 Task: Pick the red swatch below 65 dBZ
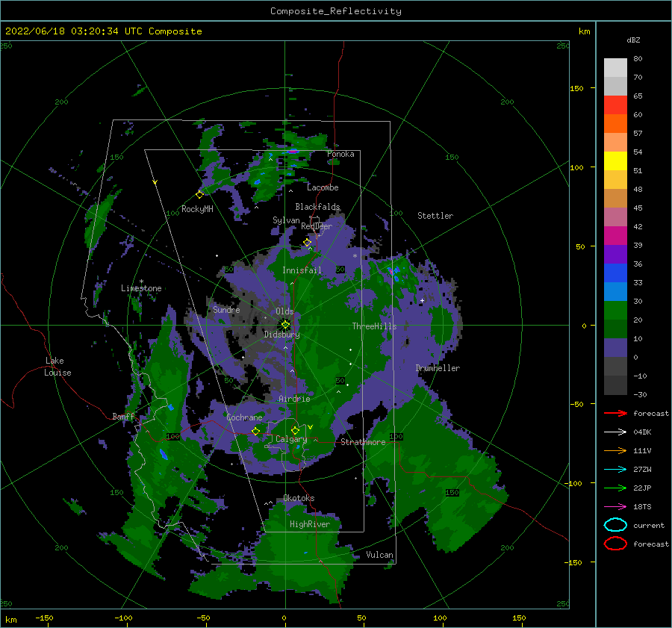(x=615, y=105)
